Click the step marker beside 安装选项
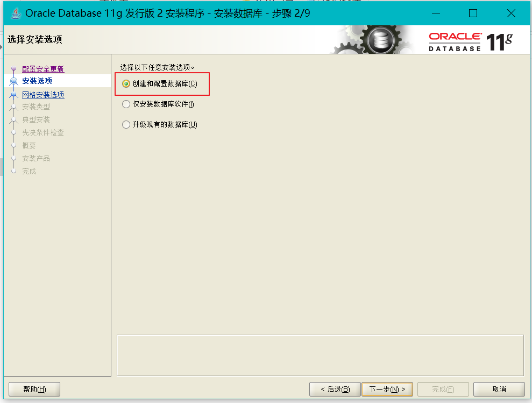Viewport: 532px width, 403px height. pyautogui.click(x=13, y=81)
